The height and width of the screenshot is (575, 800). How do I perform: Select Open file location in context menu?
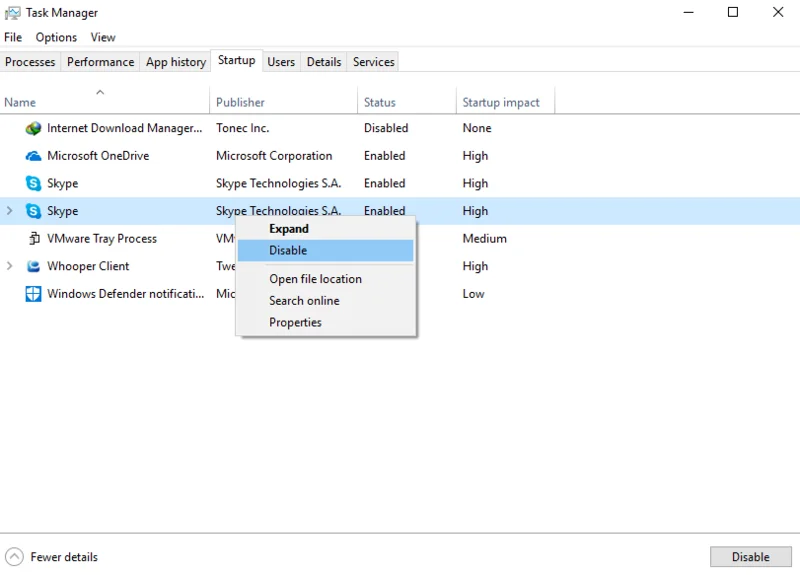(326, 279)
